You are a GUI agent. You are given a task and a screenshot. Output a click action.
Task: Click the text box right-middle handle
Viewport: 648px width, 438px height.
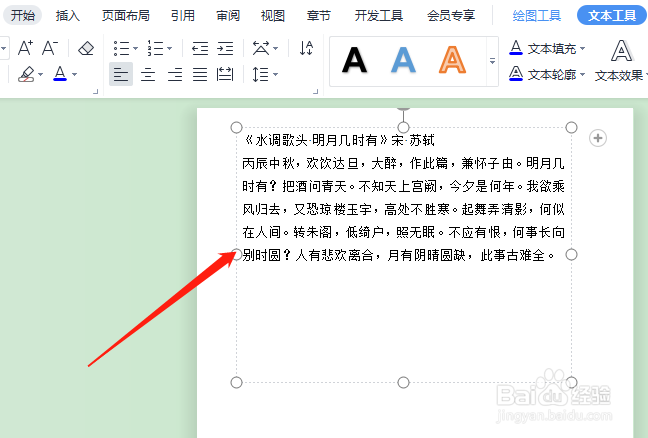[x=571, y=255]
